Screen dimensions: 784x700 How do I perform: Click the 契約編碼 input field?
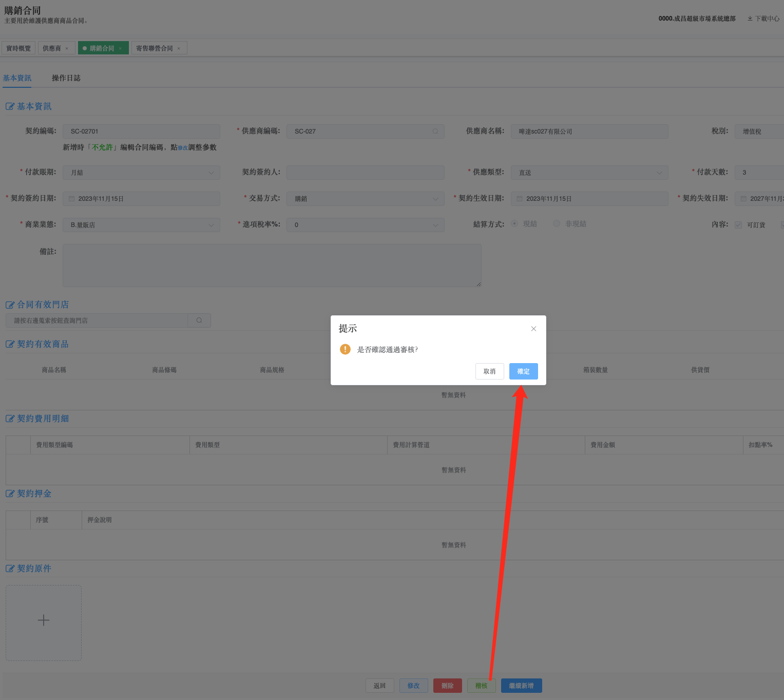(x=141, y=131)
